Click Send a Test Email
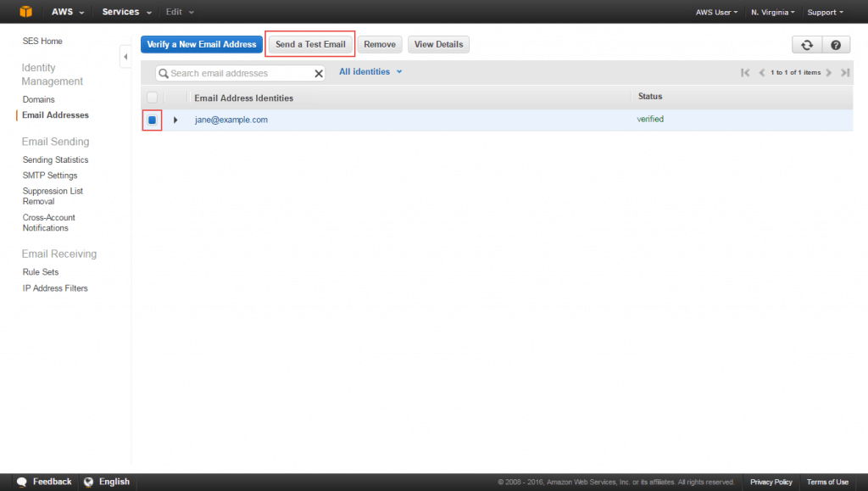This screenshot has width=868, height=491. pos(312,43)
